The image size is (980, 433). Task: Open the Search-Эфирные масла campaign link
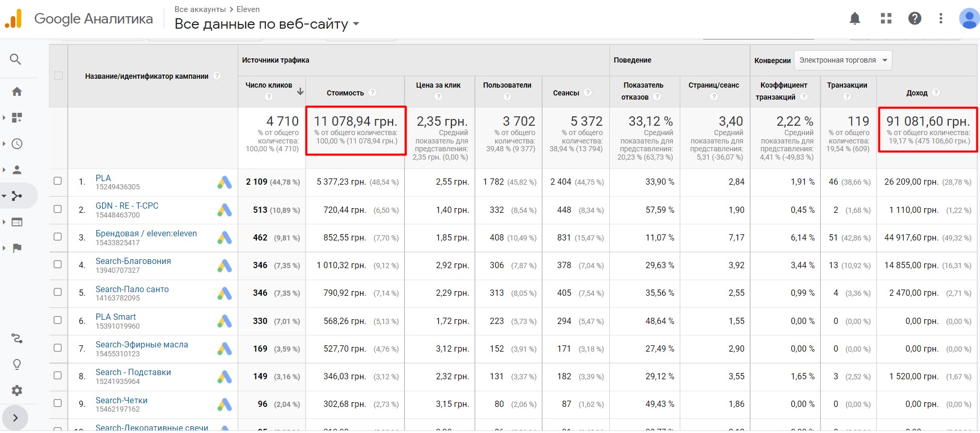142,344
